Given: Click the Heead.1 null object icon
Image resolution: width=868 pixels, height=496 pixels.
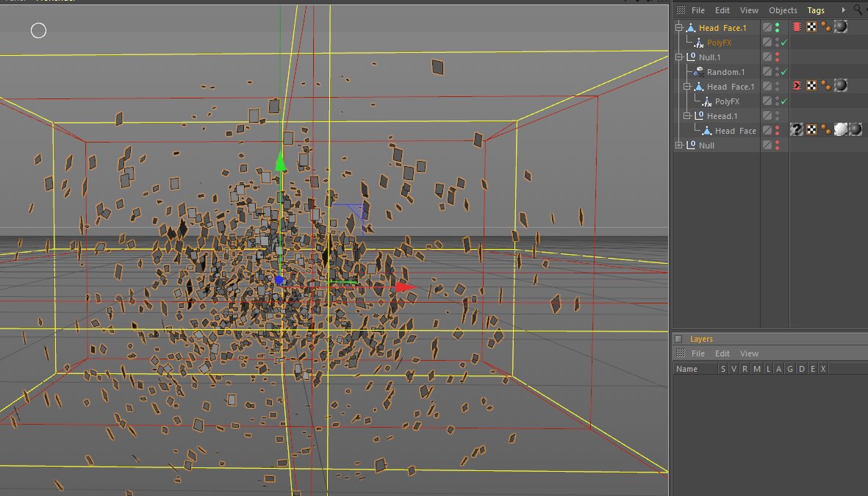Looking at the screenshot, I should (x=699, y=115).
